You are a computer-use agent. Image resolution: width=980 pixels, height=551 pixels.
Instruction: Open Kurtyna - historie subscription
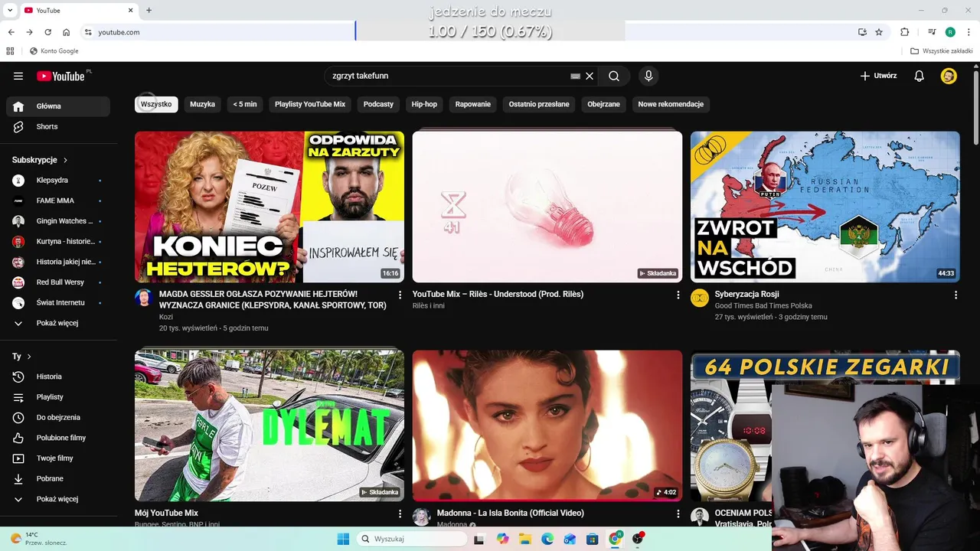click(58, 241)
